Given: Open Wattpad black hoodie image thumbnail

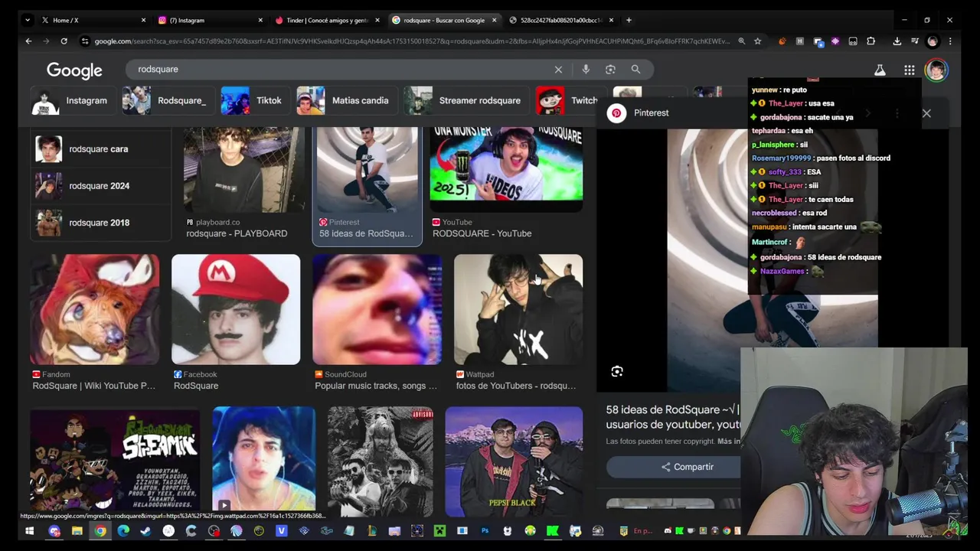Looking at the screenshot, I should pos(518,310).
